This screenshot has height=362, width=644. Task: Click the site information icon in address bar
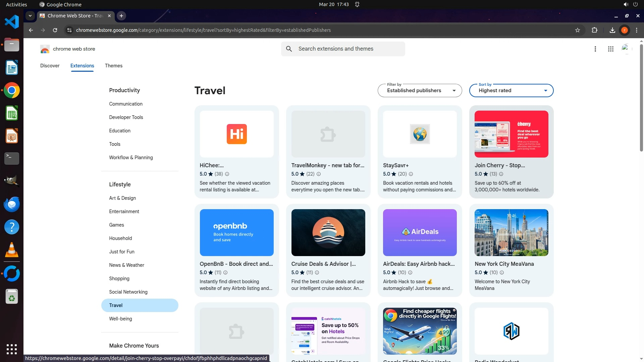coord(69,30)
